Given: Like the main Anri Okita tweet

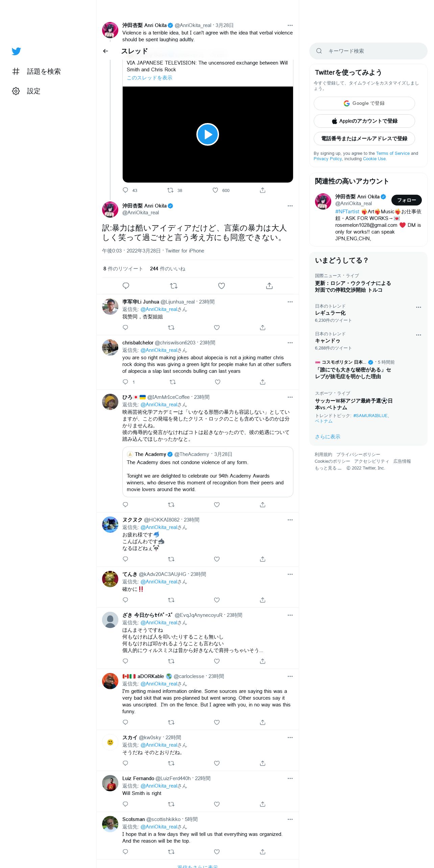Looking at the screenshot, I should pyautogui.click(x=221, y=286).
